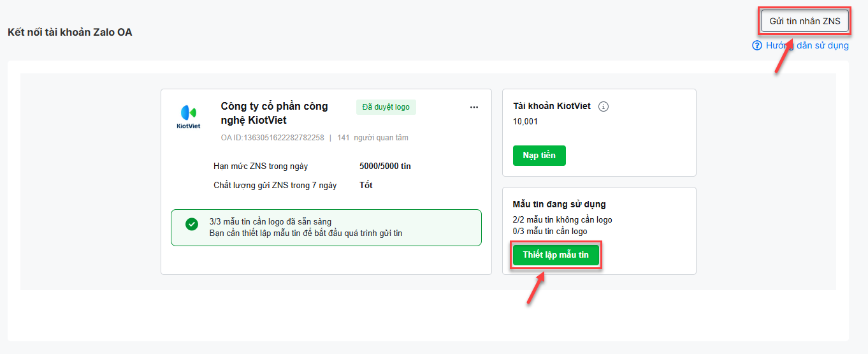This screenshot has width=868, height=354.
Task: Click the green Nạp tiền button
Action: [x=539, y=156]
